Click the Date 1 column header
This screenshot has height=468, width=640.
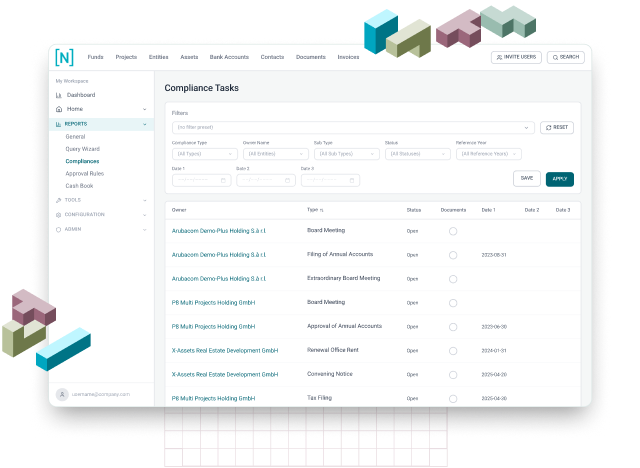click(x=488, y=210)
